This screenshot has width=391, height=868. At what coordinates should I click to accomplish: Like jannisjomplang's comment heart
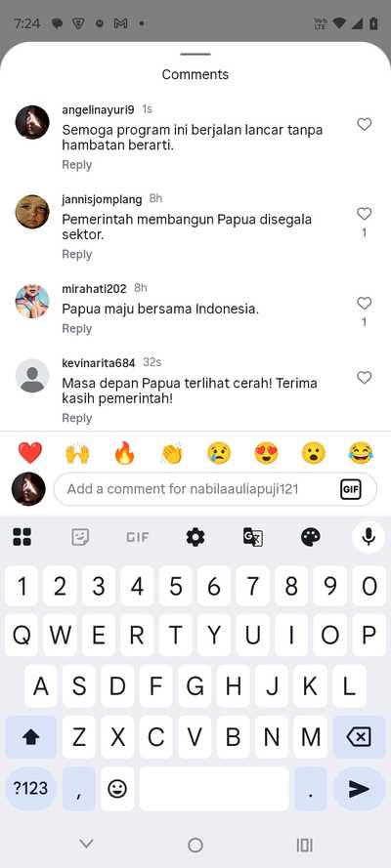364,214
